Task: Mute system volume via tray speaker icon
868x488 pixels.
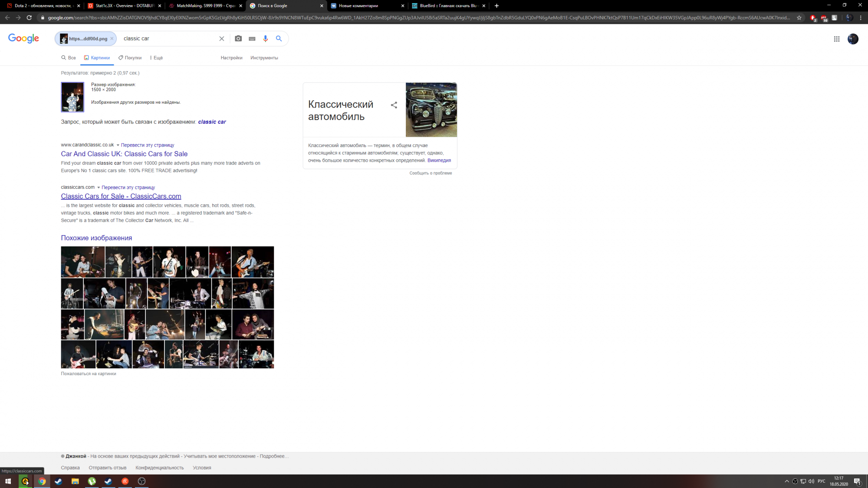Action: click(x=811, y=481)
